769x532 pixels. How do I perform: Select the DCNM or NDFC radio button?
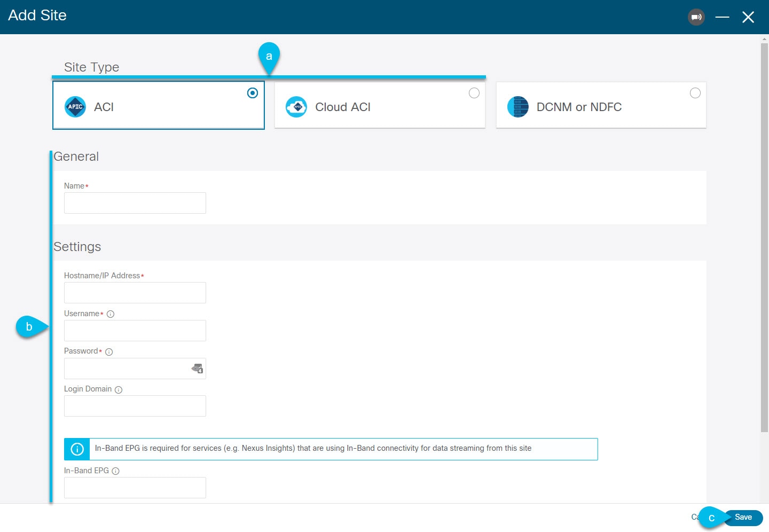[695, 93]
